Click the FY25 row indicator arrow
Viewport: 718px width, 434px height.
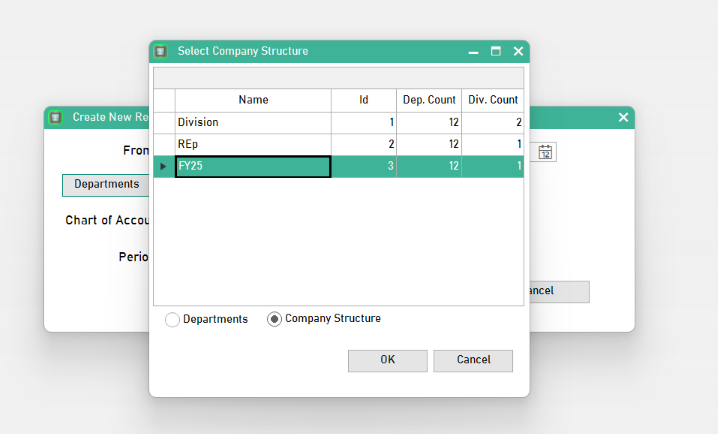tap(164, 166)
